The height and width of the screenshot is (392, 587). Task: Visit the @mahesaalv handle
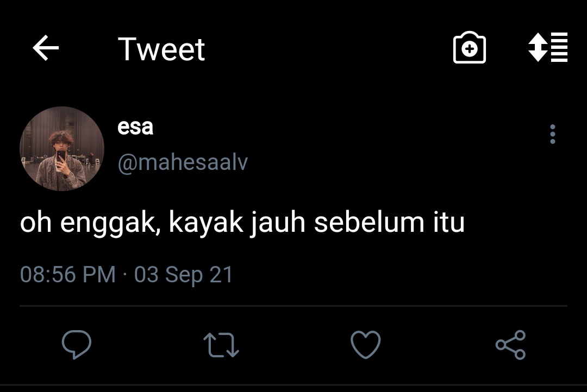[183, 162]
